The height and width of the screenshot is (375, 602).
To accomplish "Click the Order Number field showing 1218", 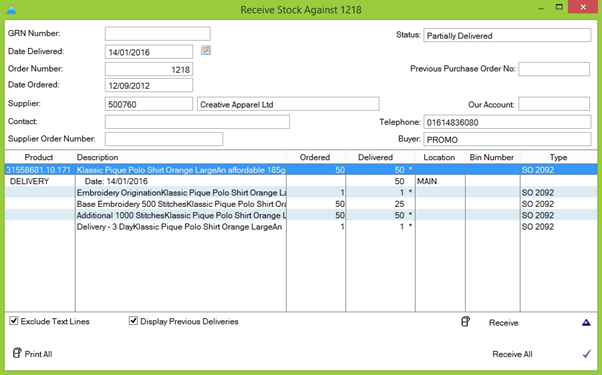I will pyautogui.click(x=149, y=69).
